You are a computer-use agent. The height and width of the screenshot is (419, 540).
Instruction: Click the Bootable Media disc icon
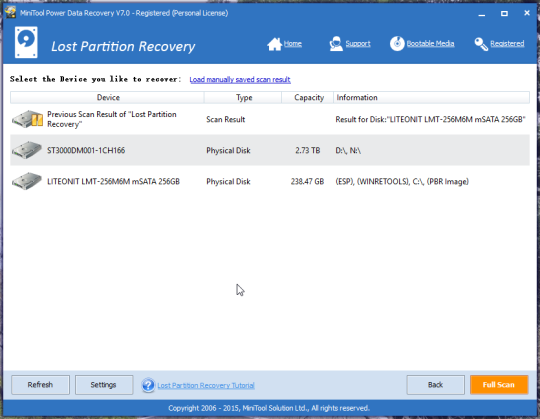(x=397, y=44)
